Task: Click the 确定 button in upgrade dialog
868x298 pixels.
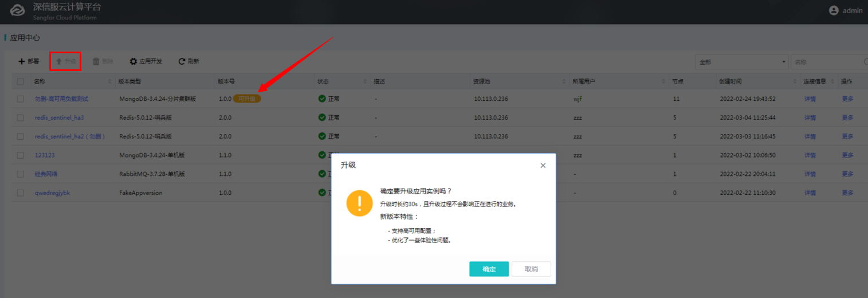Action: click(x=489, y=269)
